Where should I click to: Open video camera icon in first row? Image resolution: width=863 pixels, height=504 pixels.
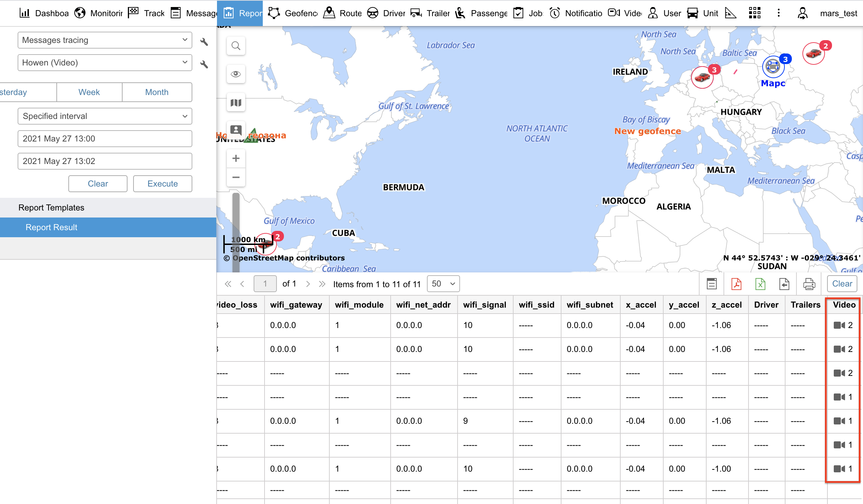pyautogui.click(x=839, y=325)
